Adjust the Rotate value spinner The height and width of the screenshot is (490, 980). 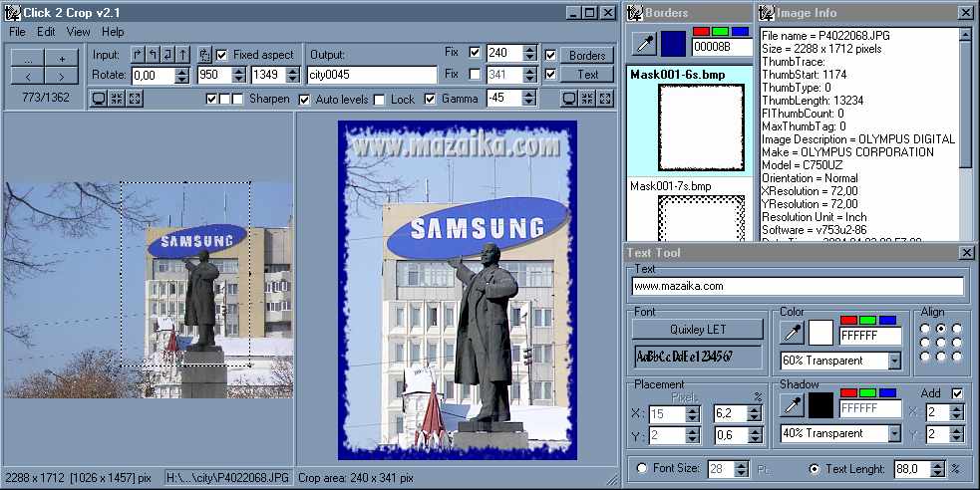181,76
